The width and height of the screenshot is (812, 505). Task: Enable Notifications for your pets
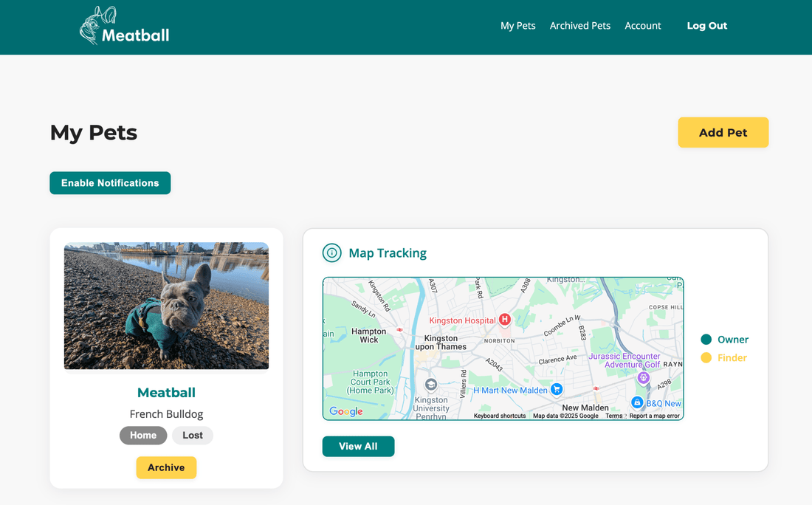(110, 182)
